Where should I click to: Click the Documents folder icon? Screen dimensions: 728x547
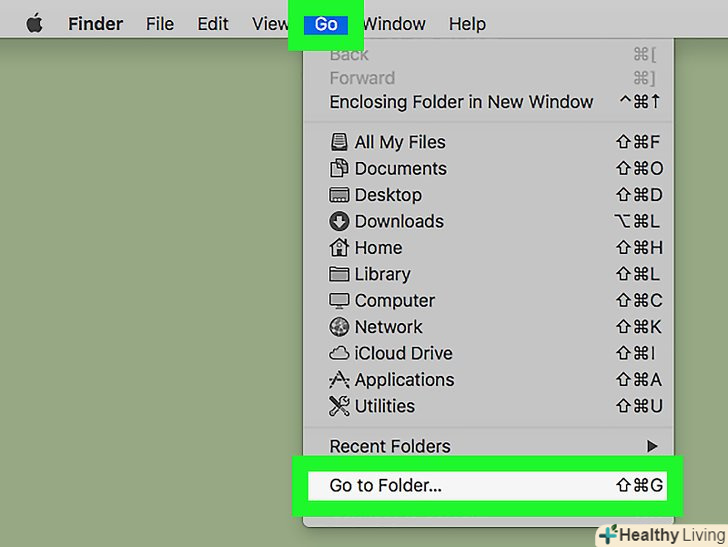coord(339,168)
